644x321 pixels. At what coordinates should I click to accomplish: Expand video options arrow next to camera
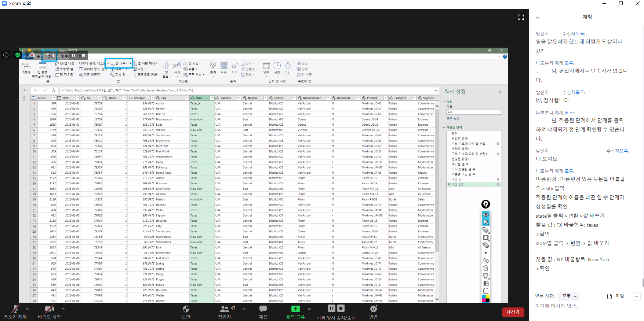[63, 309]
